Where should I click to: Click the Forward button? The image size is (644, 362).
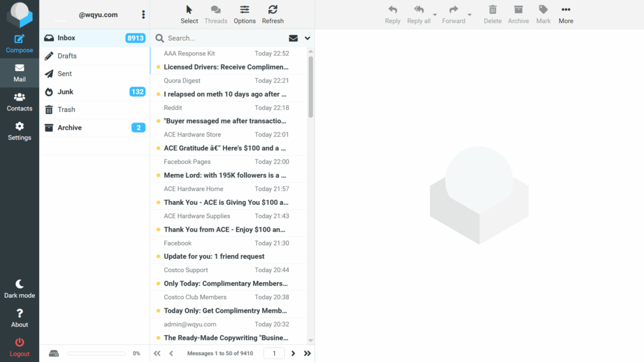click(x=453, y=14)
